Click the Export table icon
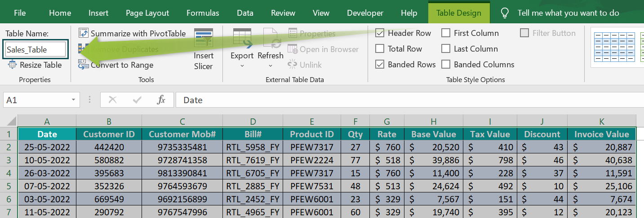The width and height of the screenshot is (644, 218). (x=242, y=38)
